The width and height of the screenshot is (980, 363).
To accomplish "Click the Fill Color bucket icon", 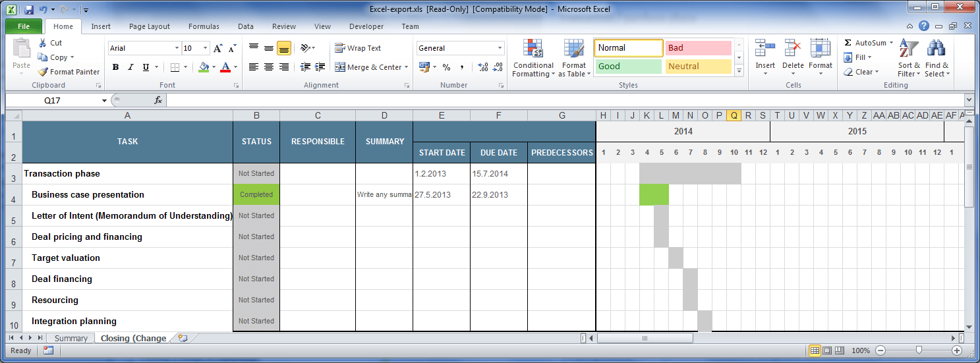I will tap(204, 67).
